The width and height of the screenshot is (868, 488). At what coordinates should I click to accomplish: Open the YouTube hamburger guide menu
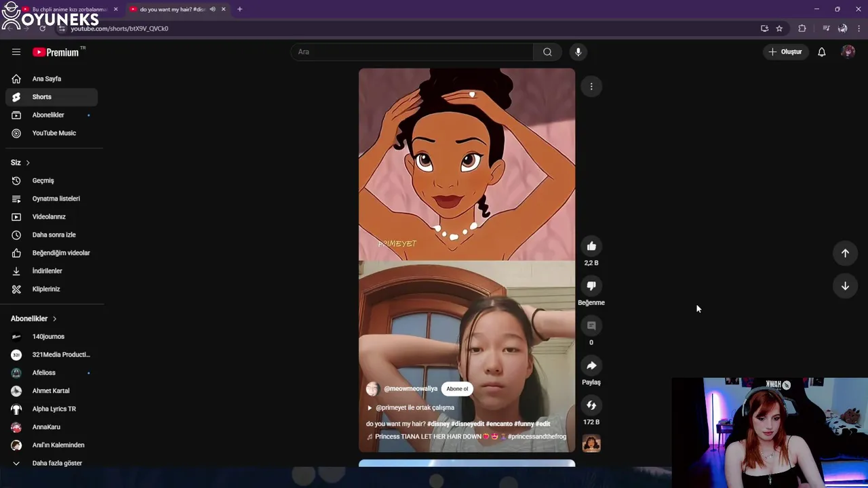[16, 52]
